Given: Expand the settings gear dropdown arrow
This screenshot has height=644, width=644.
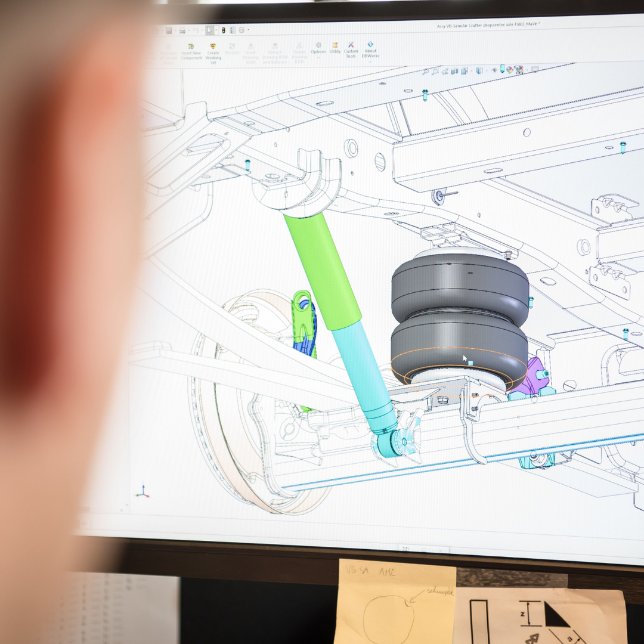Looking at the screenshot, I should (247, 30).
